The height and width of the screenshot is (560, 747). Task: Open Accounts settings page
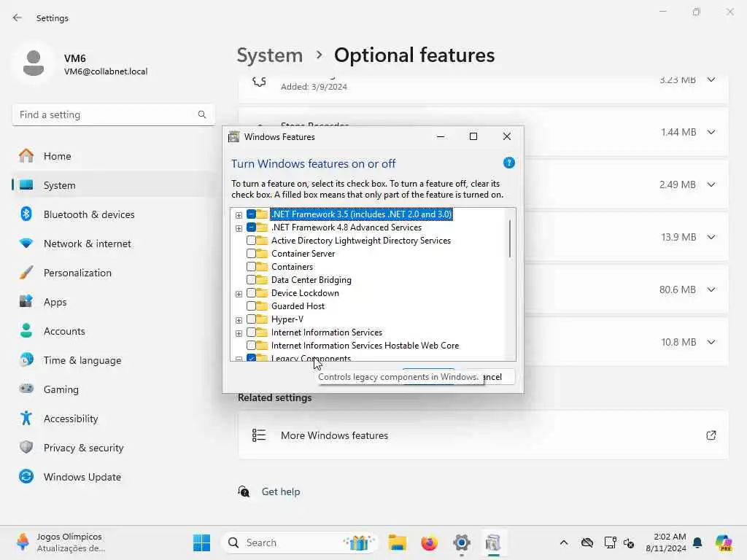coord(113,330)
